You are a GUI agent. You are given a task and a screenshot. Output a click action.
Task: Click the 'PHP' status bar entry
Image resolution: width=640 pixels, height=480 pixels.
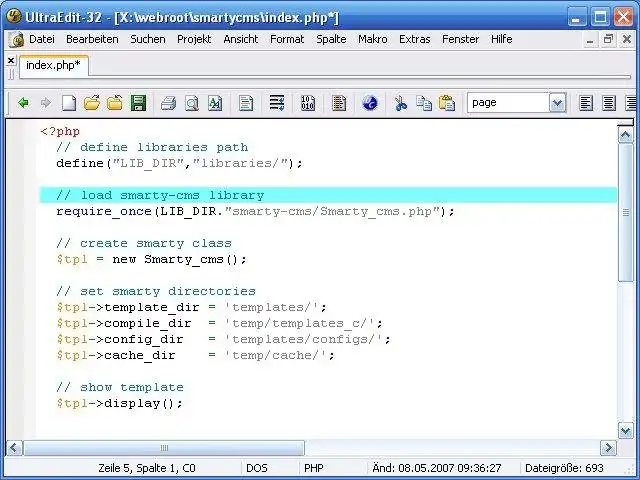click(313, 468)
